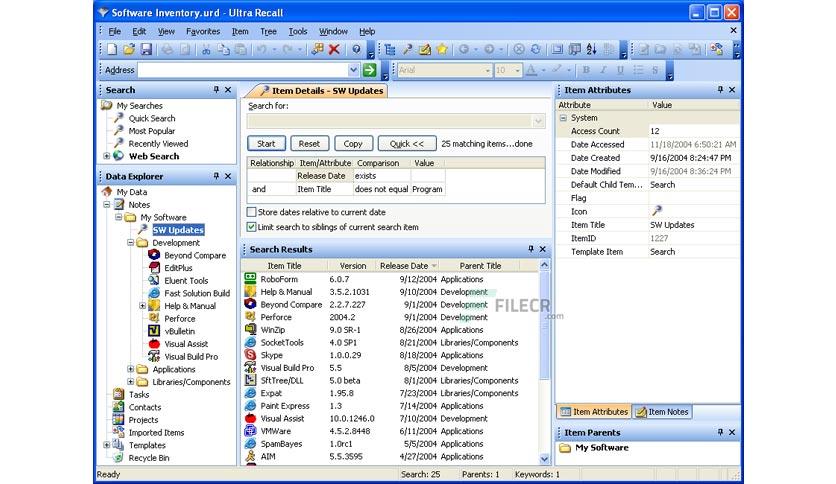Open the File menu
This screenshot has height=484, width=836.
(115, 31)
